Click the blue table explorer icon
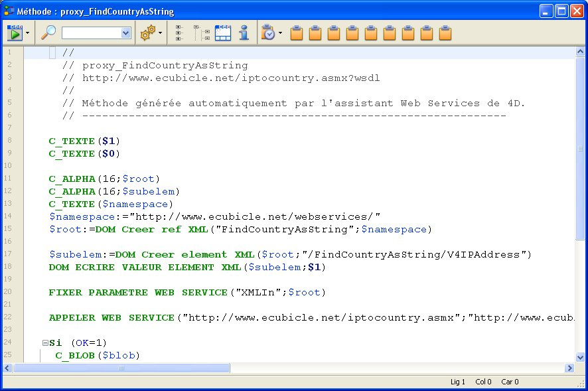588x391 pixels. point(223,33)
